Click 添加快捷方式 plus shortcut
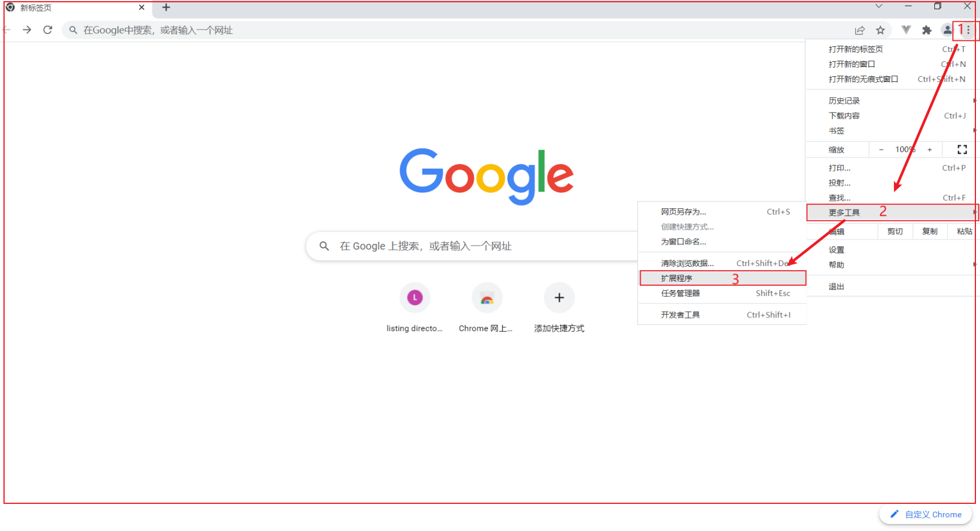The image size is (980, 531). coord(559,308)
